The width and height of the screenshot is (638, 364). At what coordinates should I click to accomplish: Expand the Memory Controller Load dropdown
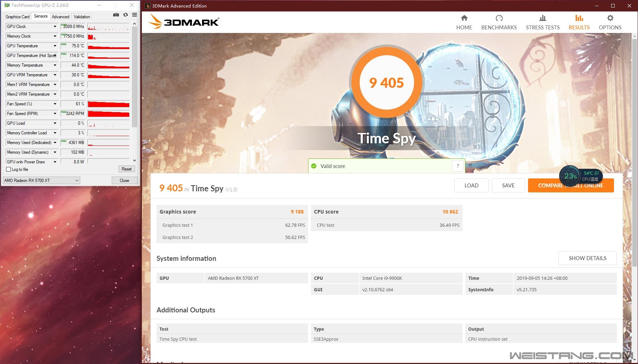55,133
